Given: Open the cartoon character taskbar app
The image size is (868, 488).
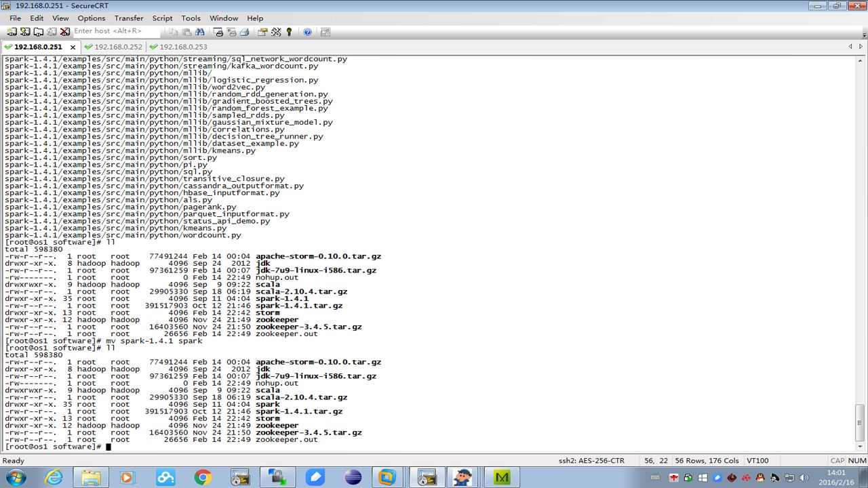Looking at the screenshot, I should click(x=464, y=477).
